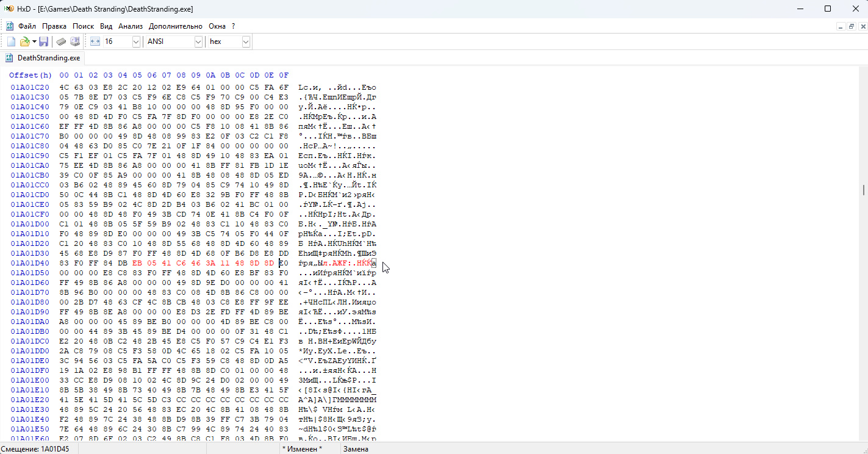This screenshot has width=868, height=454.
Task: Open the hex offset base dropdown
Action: [246, 41]
